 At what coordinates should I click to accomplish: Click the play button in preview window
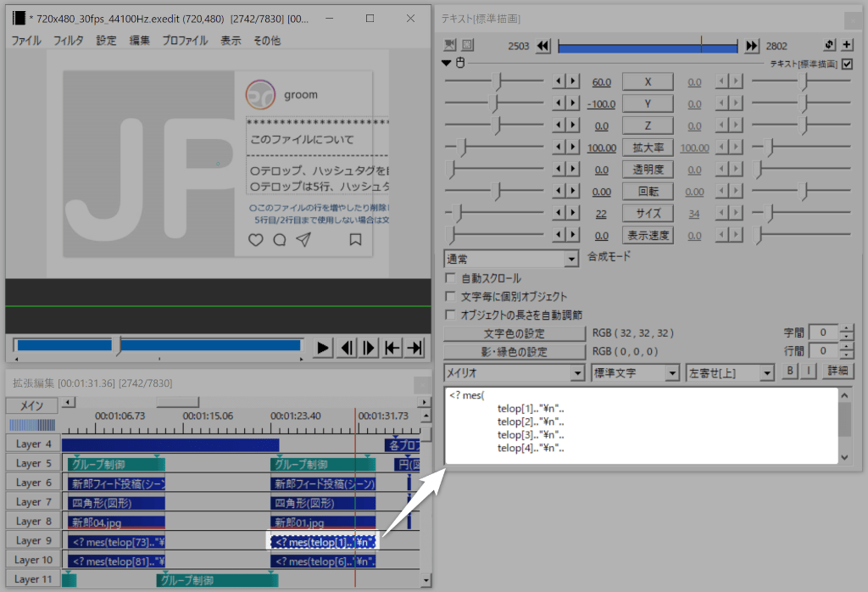323,348
